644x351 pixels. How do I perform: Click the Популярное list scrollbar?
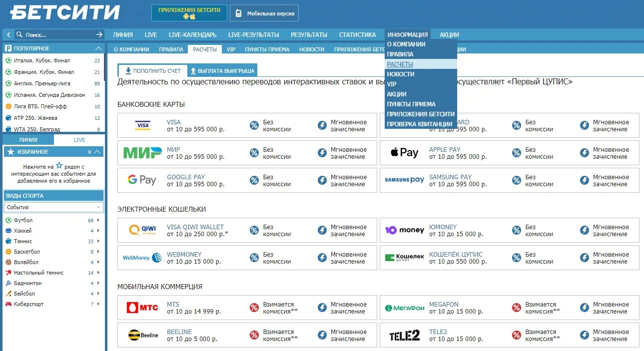tap(104, 67)
